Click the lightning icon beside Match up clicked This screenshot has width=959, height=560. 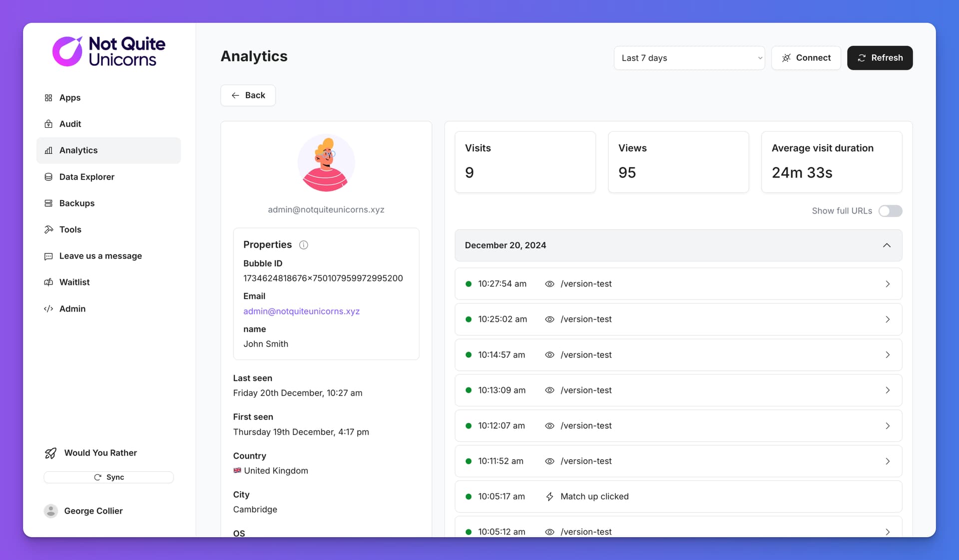click(549, 497)
